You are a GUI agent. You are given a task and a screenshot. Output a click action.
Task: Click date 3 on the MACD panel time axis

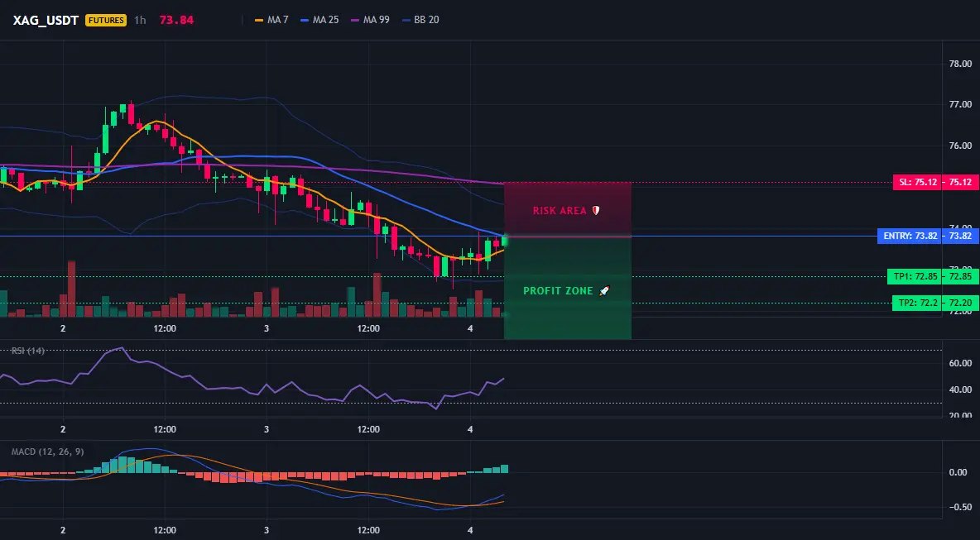click(x=267, y=531)
